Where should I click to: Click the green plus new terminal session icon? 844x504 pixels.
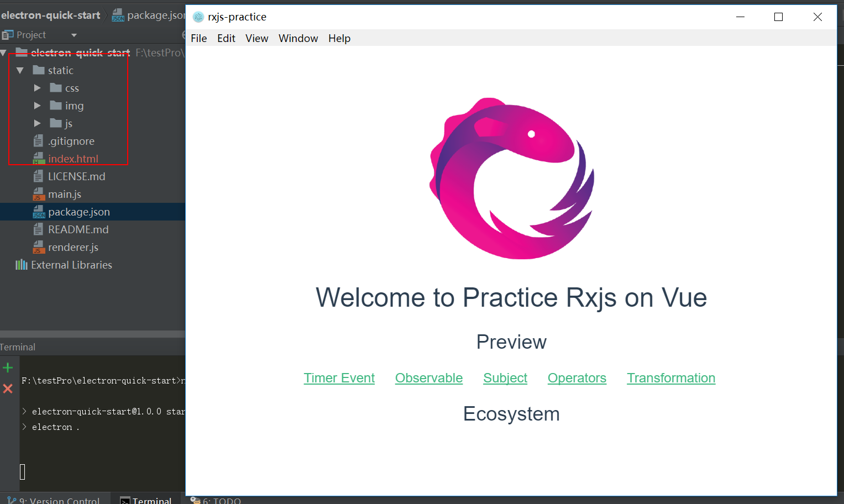click(x=8, y=368)
